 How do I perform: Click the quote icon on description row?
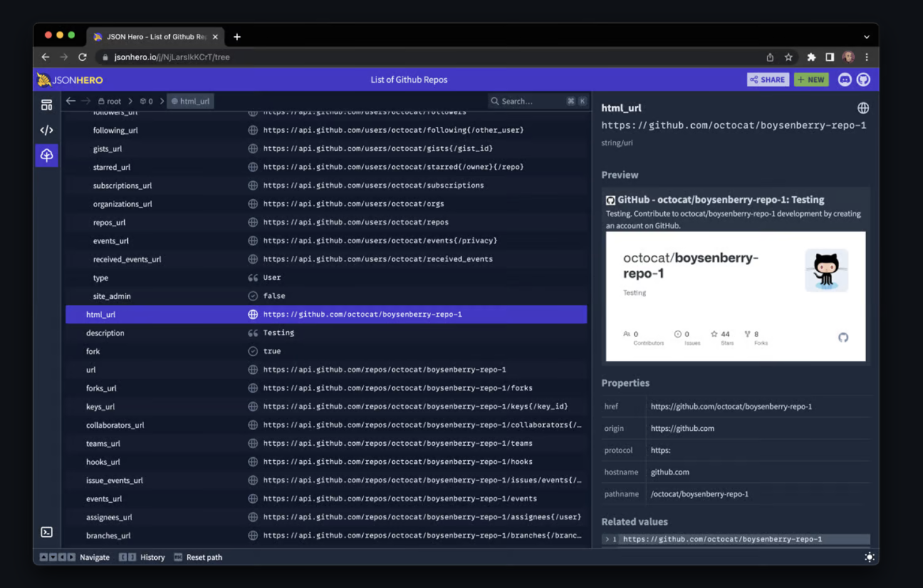tap(253, 333)
